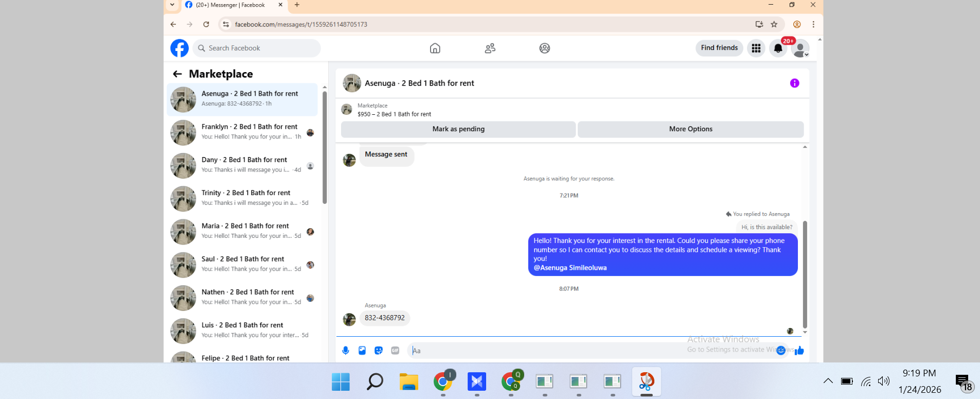Open the Windows notification center icon
980x399 pixels.
tap(964, 383)
